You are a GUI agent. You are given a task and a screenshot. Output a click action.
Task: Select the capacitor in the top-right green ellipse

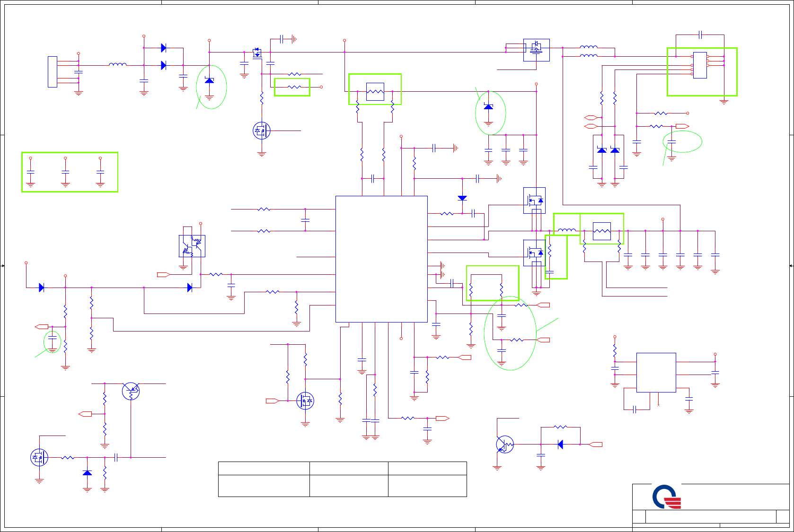[671, 141]
